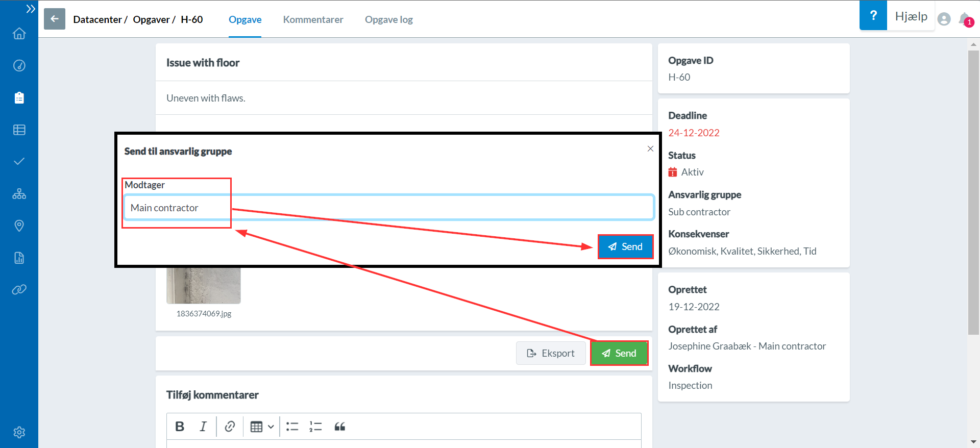Toggle italic formatting in comment editor
Screen dimensions: 980x448
click(203, 427)
